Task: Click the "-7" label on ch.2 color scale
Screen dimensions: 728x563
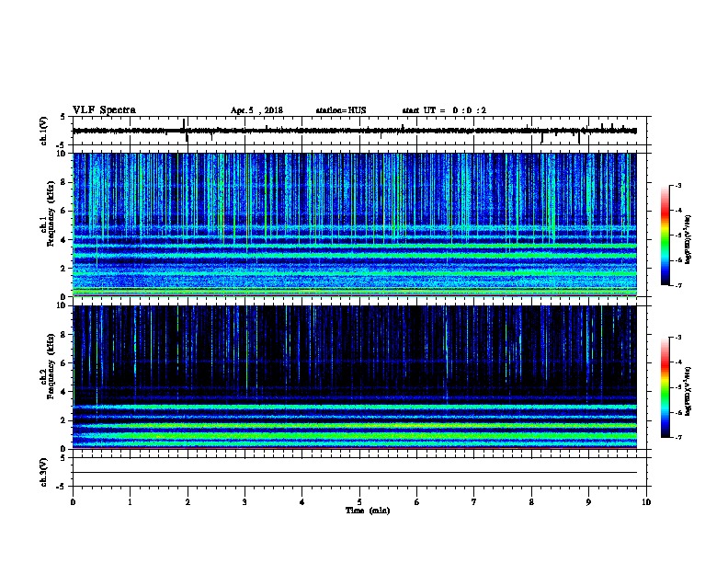Action: [677, 437]
